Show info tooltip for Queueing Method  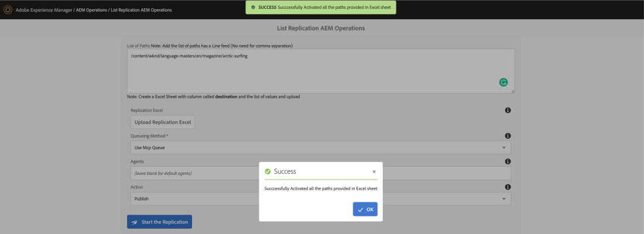[x=508, y=136]
